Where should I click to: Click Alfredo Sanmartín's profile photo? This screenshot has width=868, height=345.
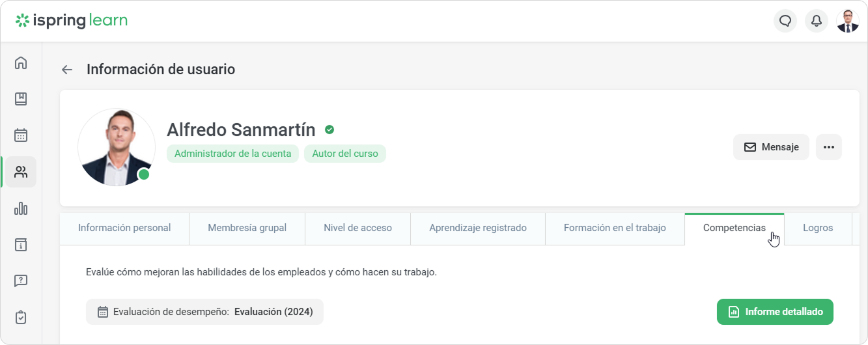116,147
